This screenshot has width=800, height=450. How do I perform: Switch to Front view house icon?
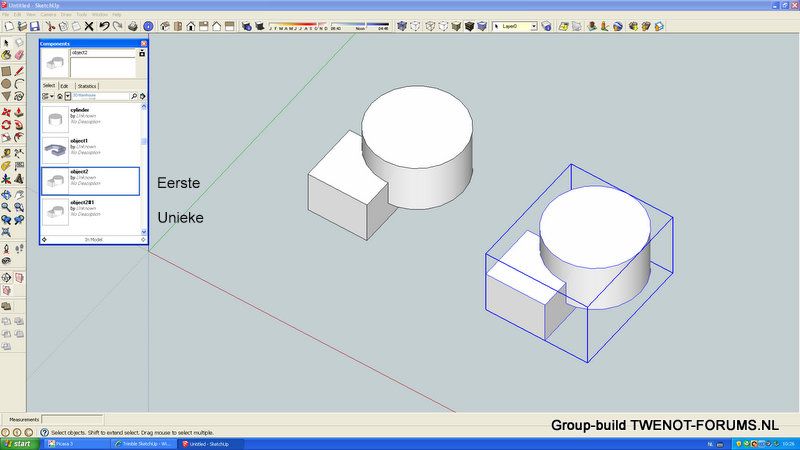point(191,26)
